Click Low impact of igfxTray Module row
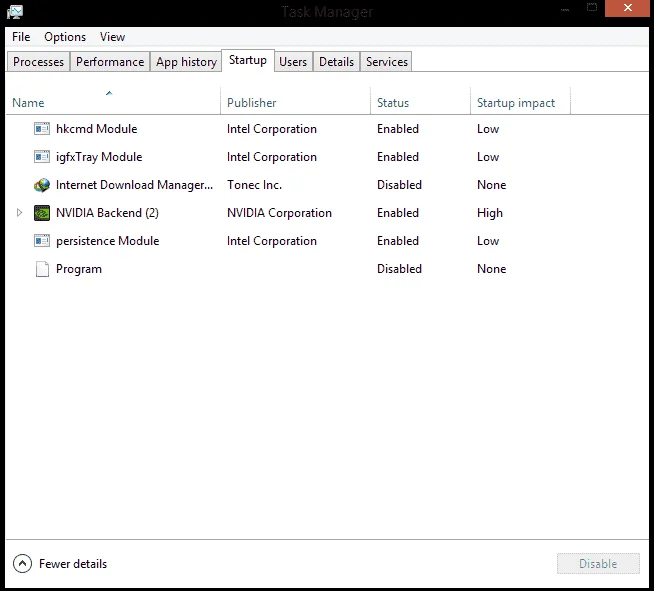This screenshot has width=654, height=591. pyautogui.click(x=488, y=157)
